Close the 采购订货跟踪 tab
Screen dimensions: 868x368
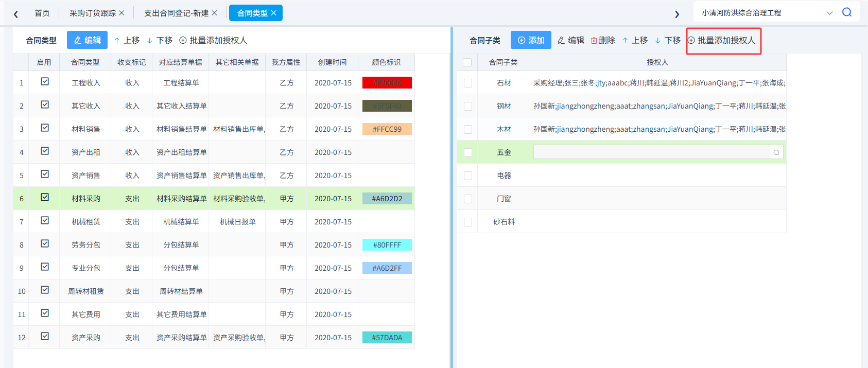[x=121, y=13]
